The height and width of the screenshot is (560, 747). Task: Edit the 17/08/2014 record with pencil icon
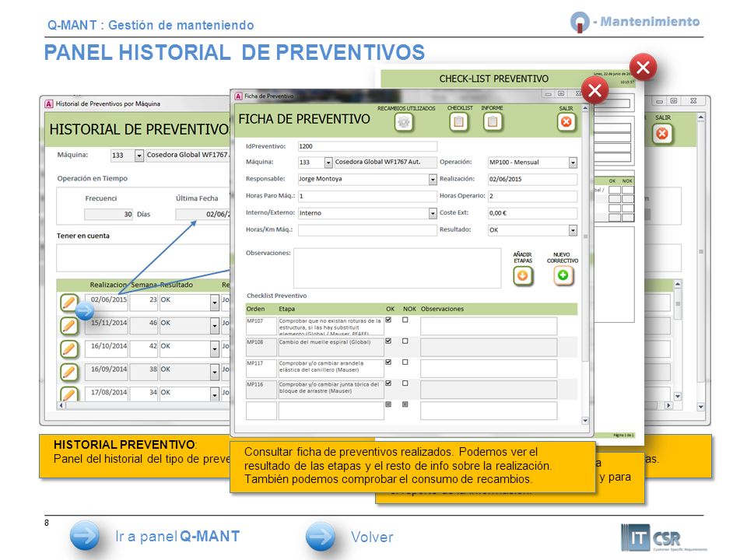69,394
